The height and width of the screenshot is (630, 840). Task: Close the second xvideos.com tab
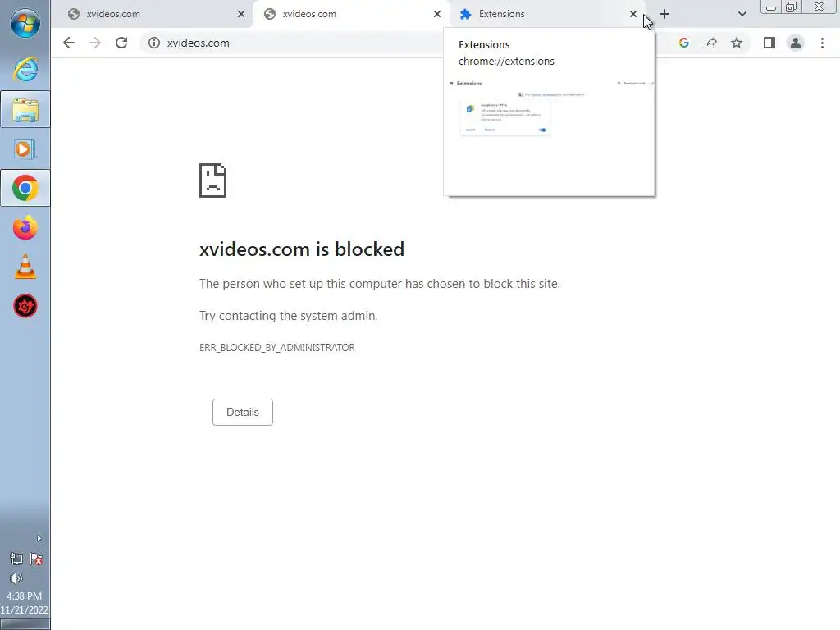click(437, 14)
